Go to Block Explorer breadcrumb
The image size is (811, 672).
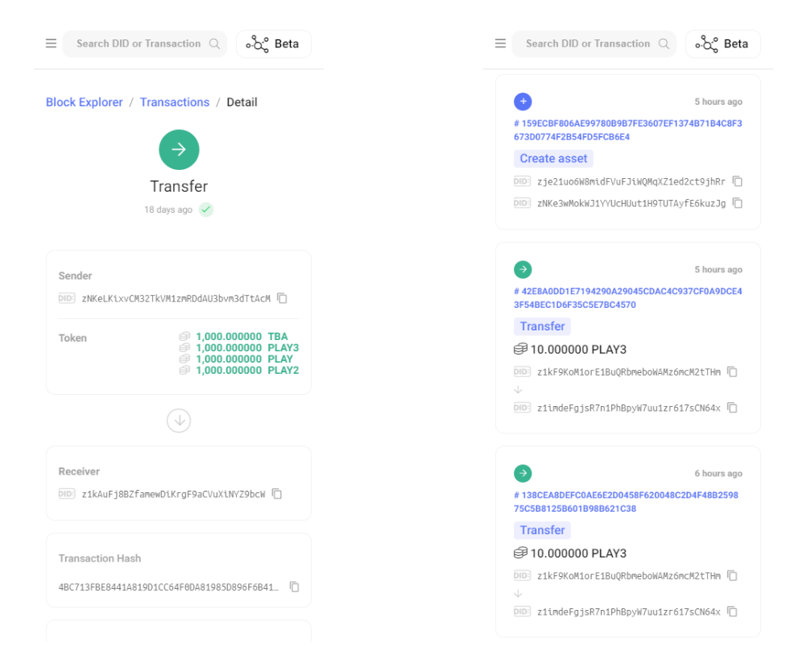pos(85,102)
